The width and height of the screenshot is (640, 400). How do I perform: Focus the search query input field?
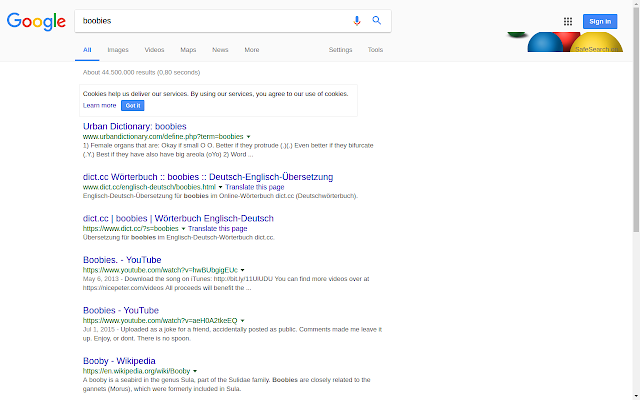point(212,21)
